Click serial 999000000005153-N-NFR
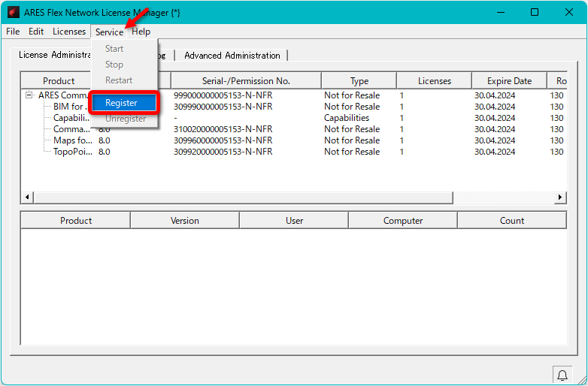 point(223,95)
